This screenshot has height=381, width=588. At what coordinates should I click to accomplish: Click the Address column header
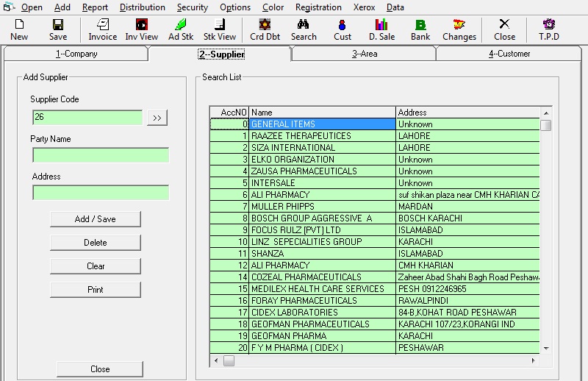tap(467, 113)
